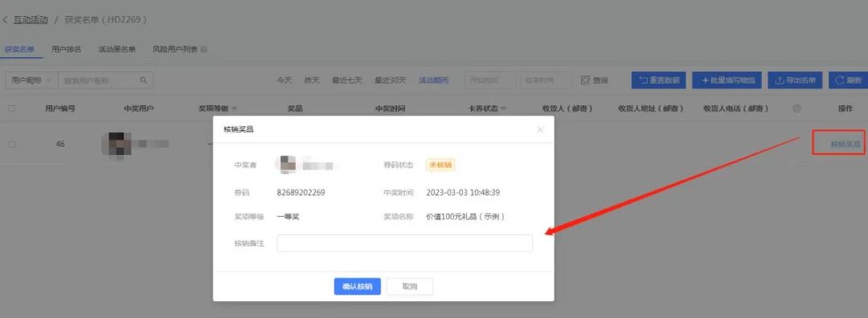This screenshot has height=318, width=868.
Task: Open the 风险用户列表 tab
Action: click(175, 49)
